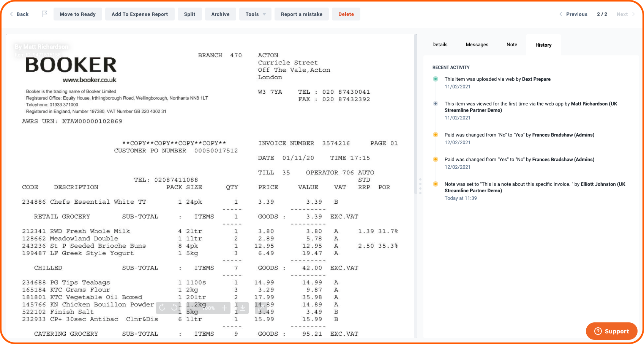Delete this item
This screenshot has width=644, height=344.
click(346, 14)
